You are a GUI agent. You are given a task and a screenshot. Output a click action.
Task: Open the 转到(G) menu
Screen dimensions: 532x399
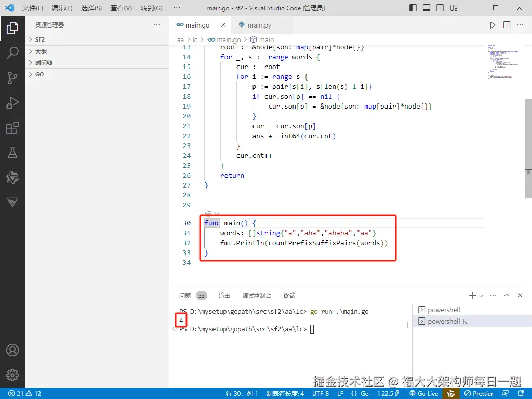(151, 8)
